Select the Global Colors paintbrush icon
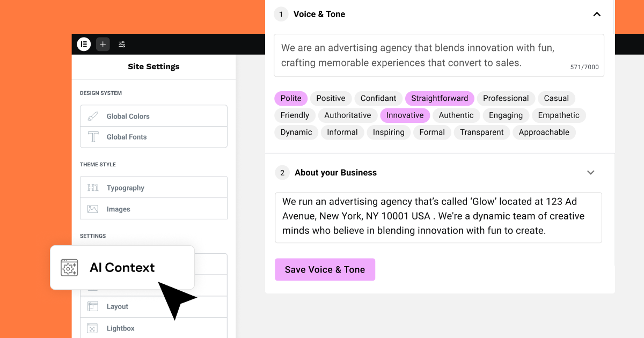The image size is (644, 338). 93,116
